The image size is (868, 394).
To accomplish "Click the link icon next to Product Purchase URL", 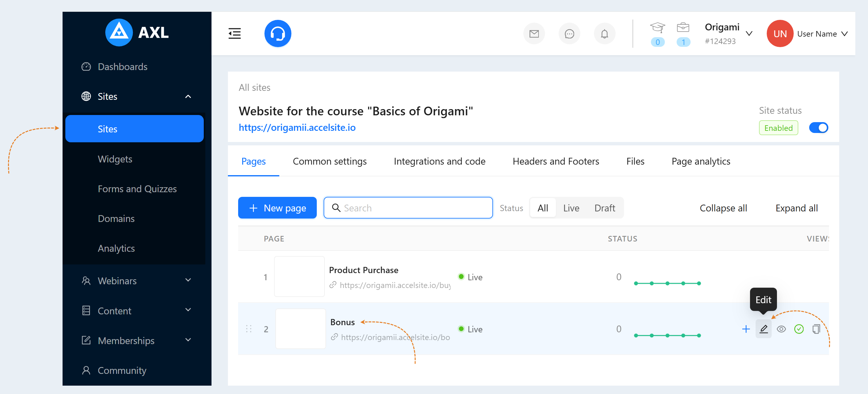I will tap(333, 285).
